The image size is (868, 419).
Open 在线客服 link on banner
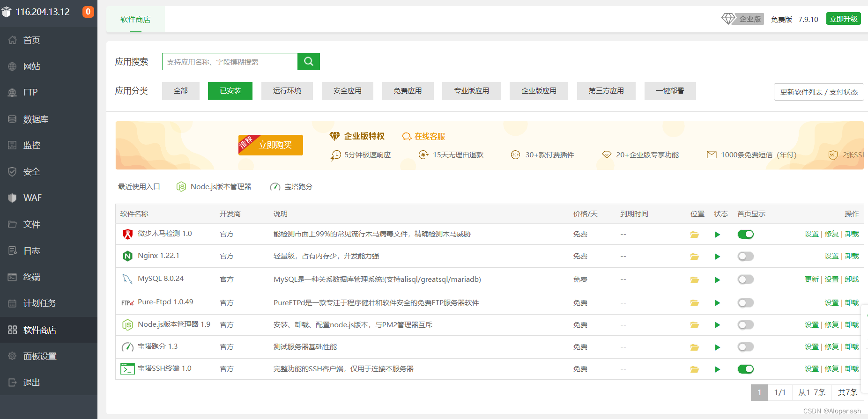click(x=423, y=136)
